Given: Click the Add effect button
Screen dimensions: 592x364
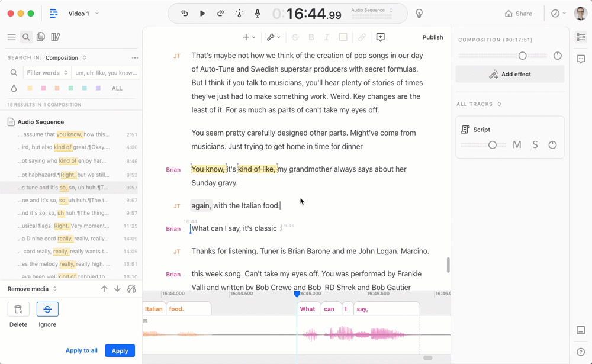Looking at the screenshot, I should tap(509, 75).
